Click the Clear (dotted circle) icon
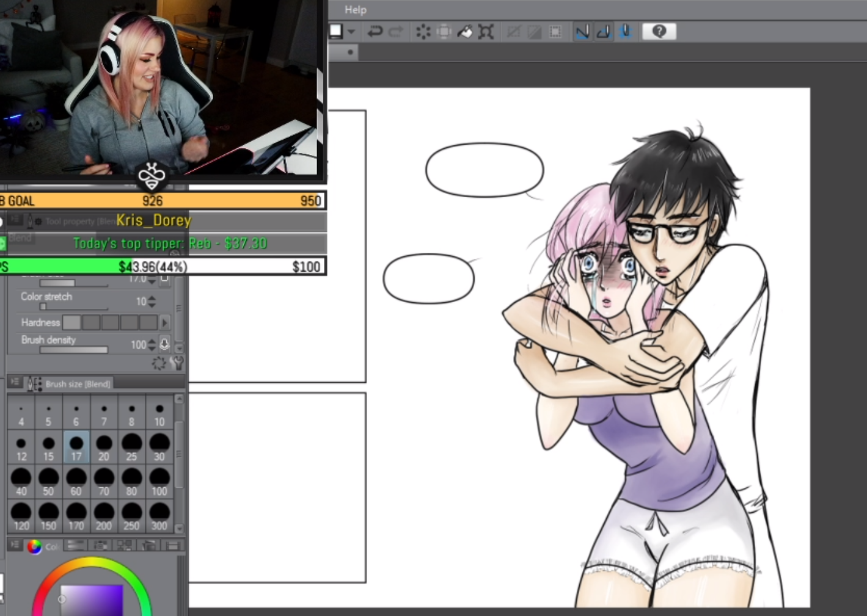867x616 pixels. tap(423, 32)
